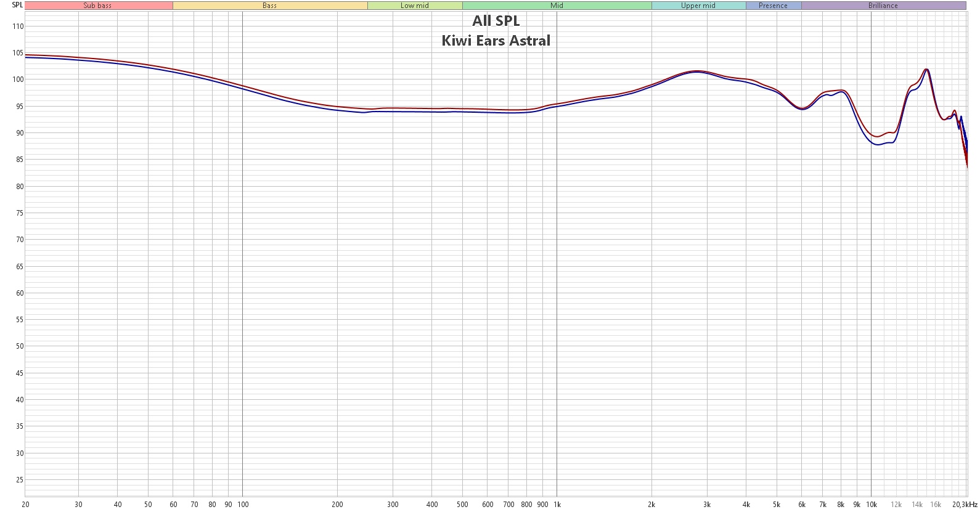This screenshot has height=512, width=980.
Task: Click the 80 dB label on the SPL axis
Action: tap(20, 187)
